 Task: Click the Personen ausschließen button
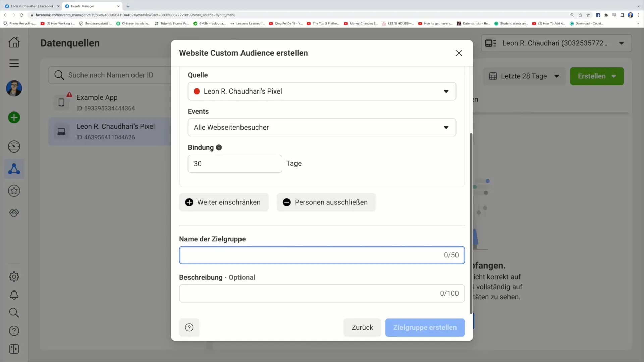click(326, 202)
